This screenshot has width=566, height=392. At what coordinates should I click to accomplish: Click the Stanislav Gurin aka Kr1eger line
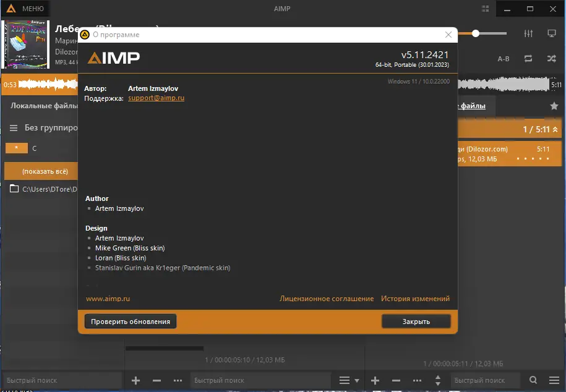click(163, 268)
